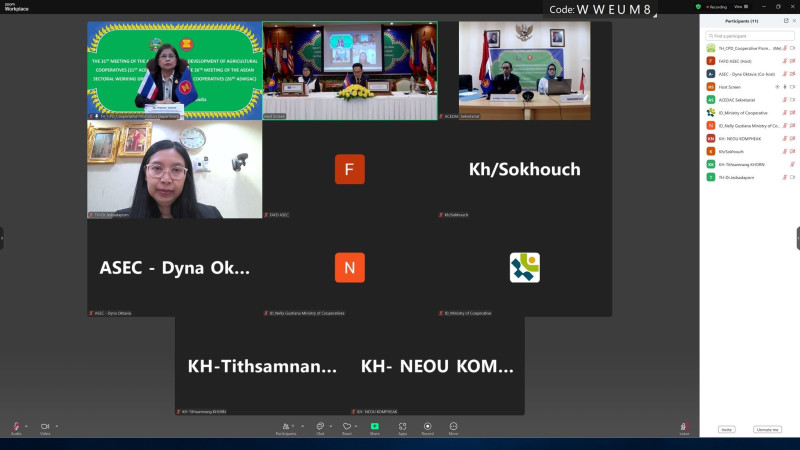Select the ASEC - Dyna Ok... tile
This screenshot has height=450, width=800.
point(174,267)
